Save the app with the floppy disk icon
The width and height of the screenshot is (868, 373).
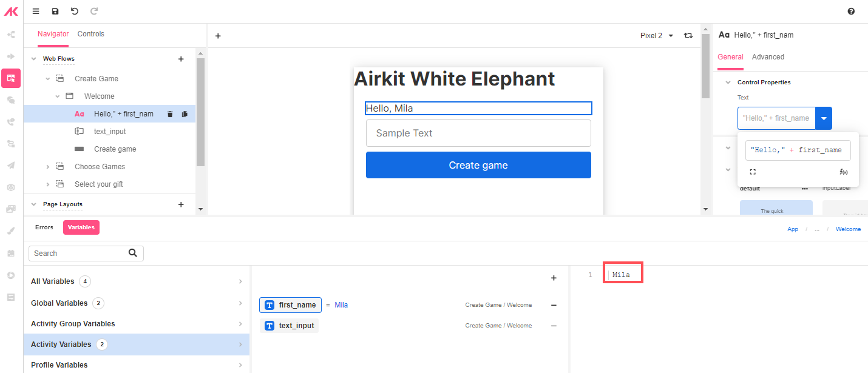click(55, 12)
